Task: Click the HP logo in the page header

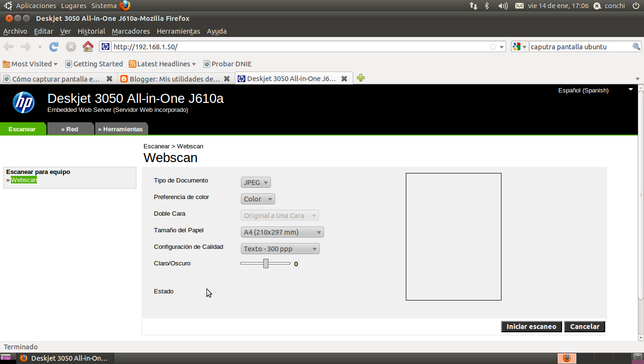Action: pos(24,102)
